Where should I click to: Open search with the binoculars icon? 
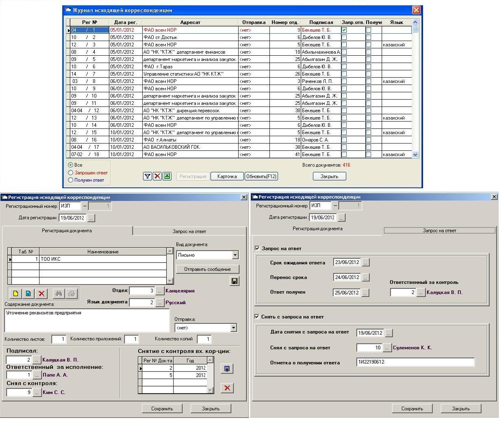pyautogui.click(x=59, y=294)
